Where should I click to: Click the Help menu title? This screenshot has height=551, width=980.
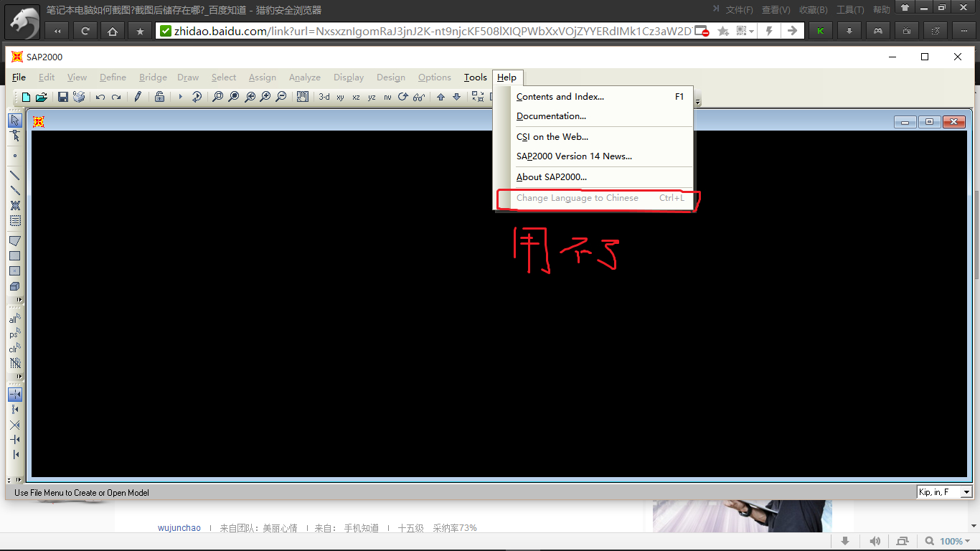(x=507, y=77)
